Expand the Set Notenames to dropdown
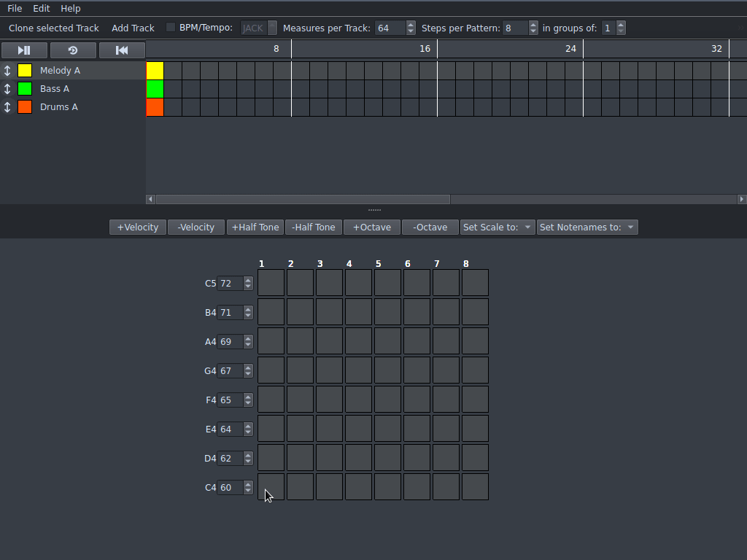 tap(587, 227)
